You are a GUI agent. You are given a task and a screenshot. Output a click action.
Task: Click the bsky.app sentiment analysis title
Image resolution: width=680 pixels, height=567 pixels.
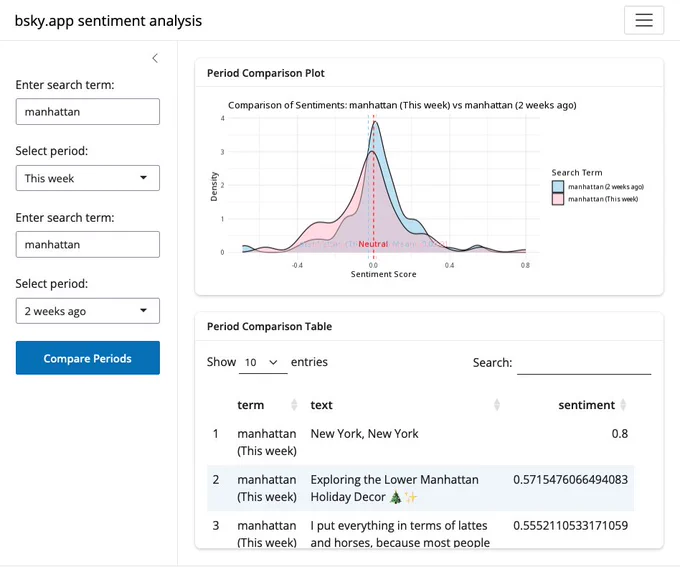coord(108,21)
